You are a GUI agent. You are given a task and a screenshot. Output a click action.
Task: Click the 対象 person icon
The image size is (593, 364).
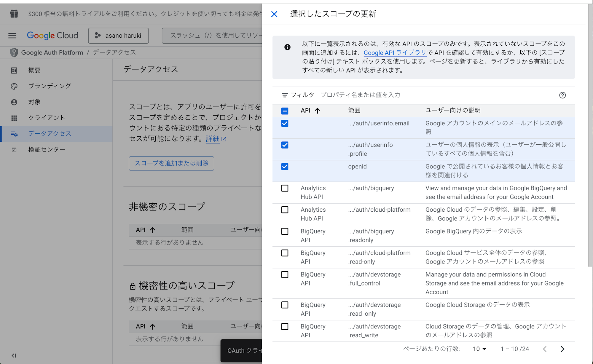14,102
